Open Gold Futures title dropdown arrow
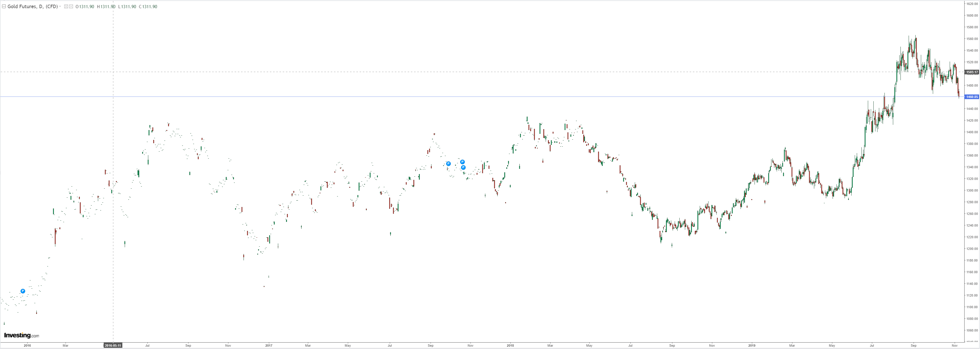Screen dimensions: 980x349 pos(60,6)
